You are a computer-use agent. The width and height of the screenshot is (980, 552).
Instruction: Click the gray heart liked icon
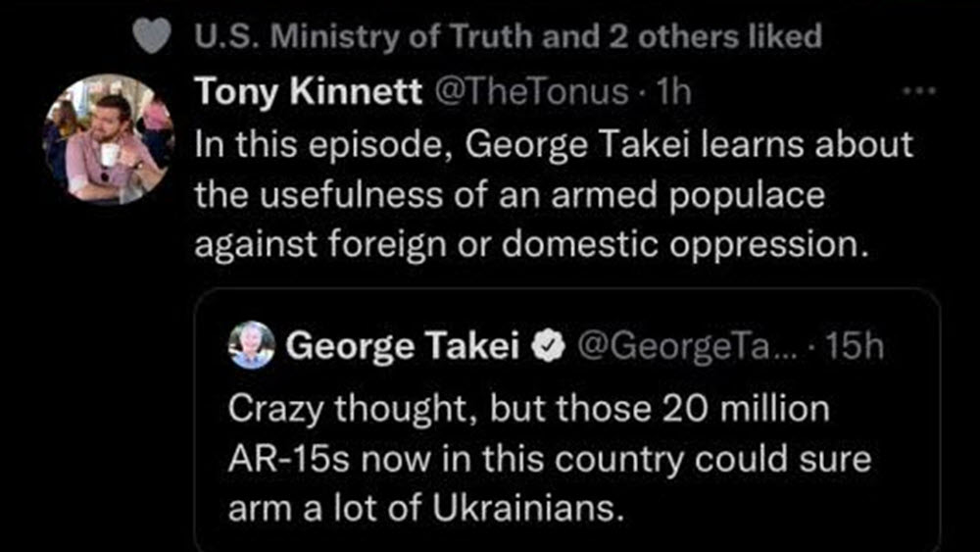tap(147, 37)
